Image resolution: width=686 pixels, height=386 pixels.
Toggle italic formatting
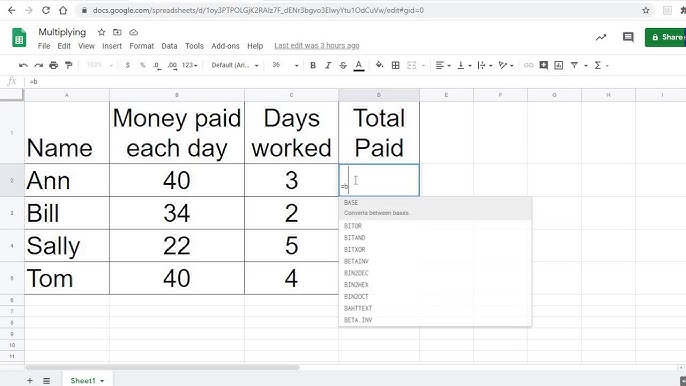pyautogui.click(x=328, y=65)
